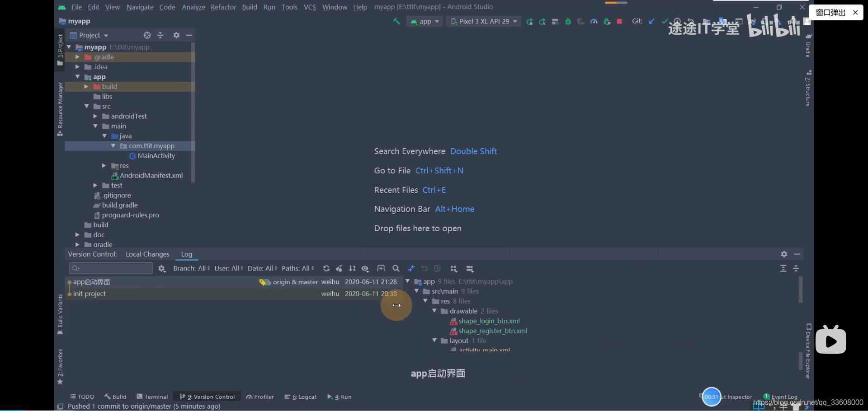The width and height of the screenshot is (868, 411).
Task: Click the Cherry-Pick icon in Log toolbar
Action: tap(339, 268)
